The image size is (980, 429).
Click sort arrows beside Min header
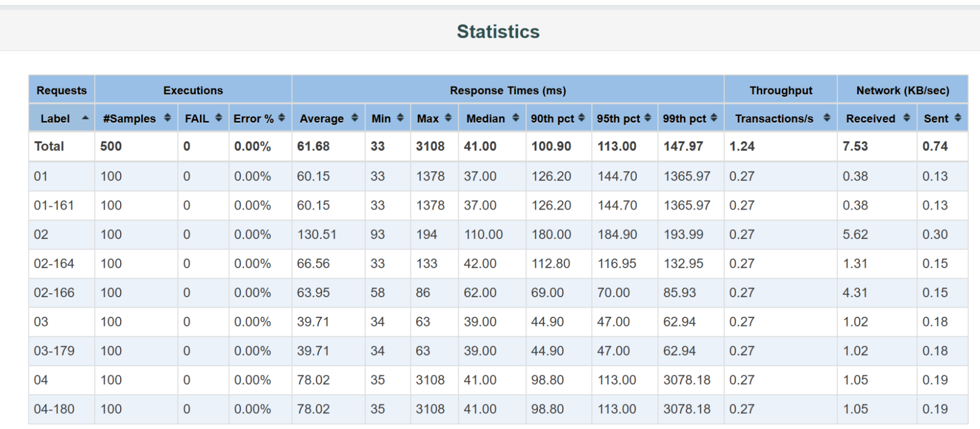(x=400, y=118)
